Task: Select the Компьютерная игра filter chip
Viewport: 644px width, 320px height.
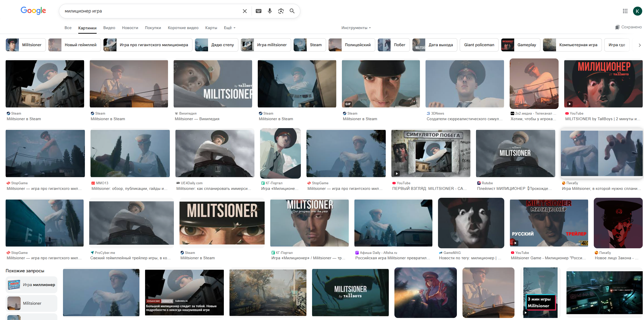Action: click(x=572, y=45)
